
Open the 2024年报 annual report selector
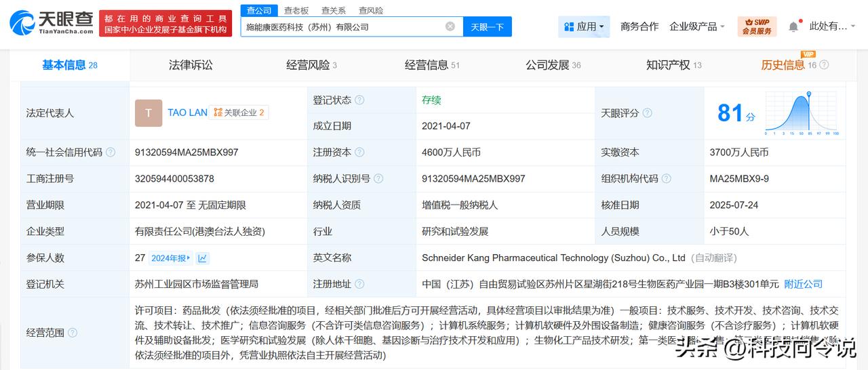[171, 258]
